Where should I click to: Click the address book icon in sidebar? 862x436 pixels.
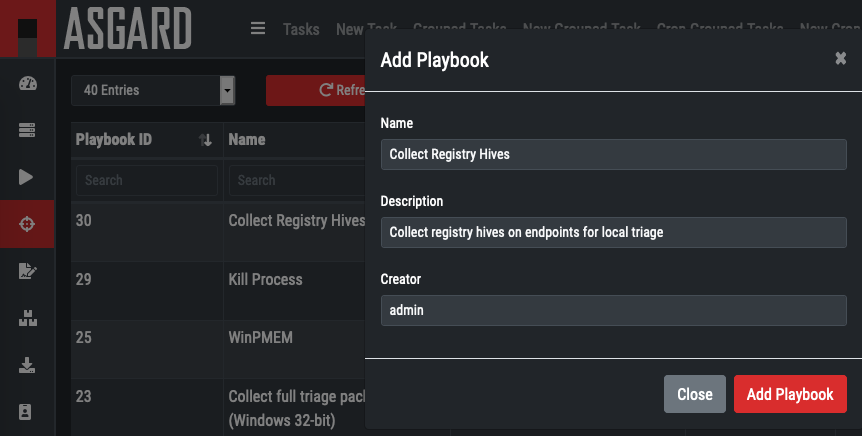coord(27,412)
